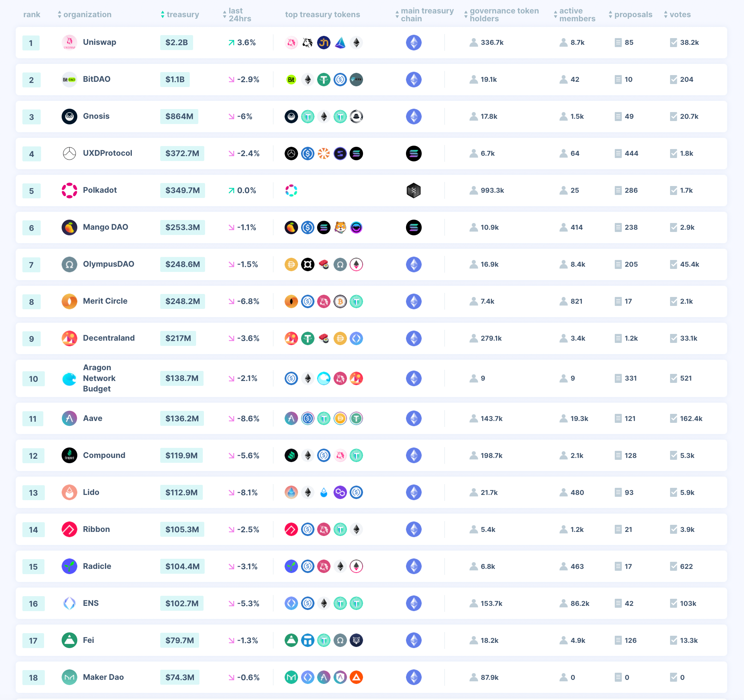
Task: Sort by governance token holders column
Action: 502,15
